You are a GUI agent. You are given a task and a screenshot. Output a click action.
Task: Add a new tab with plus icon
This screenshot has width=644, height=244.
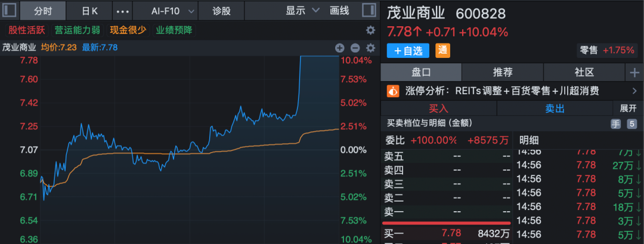[x=633, y=73]
